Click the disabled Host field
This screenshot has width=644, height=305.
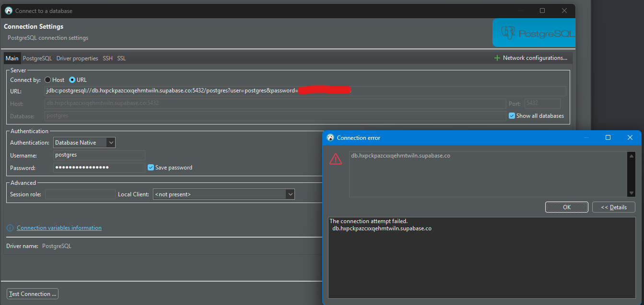coord(276,103)
